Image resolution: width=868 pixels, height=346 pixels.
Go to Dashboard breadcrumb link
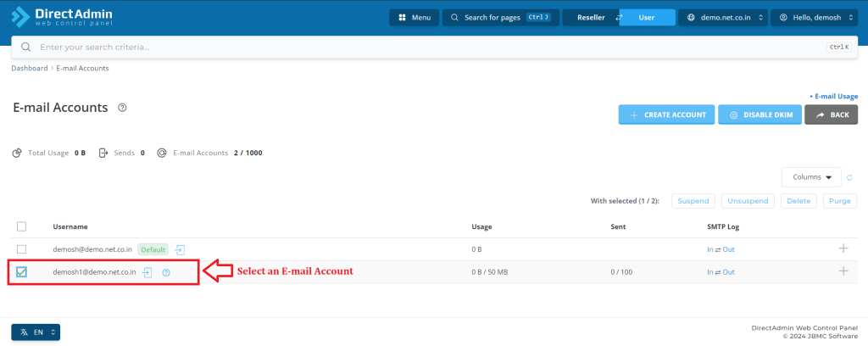(30, 68)
